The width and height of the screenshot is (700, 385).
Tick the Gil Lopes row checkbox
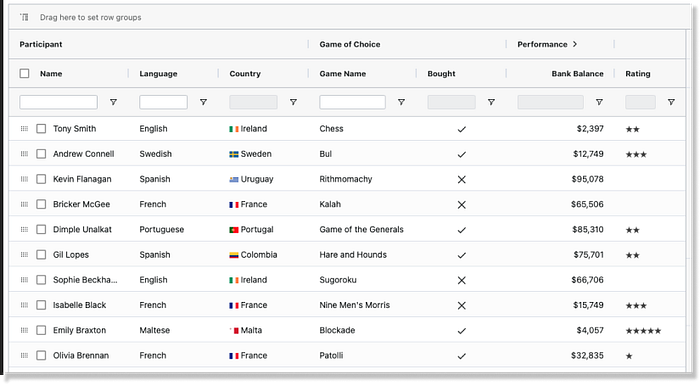point(41,255)
